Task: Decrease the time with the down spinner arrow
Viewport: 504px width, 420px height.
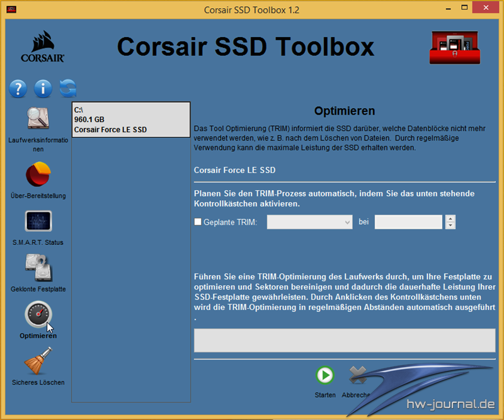Action: tap(450, 225)
